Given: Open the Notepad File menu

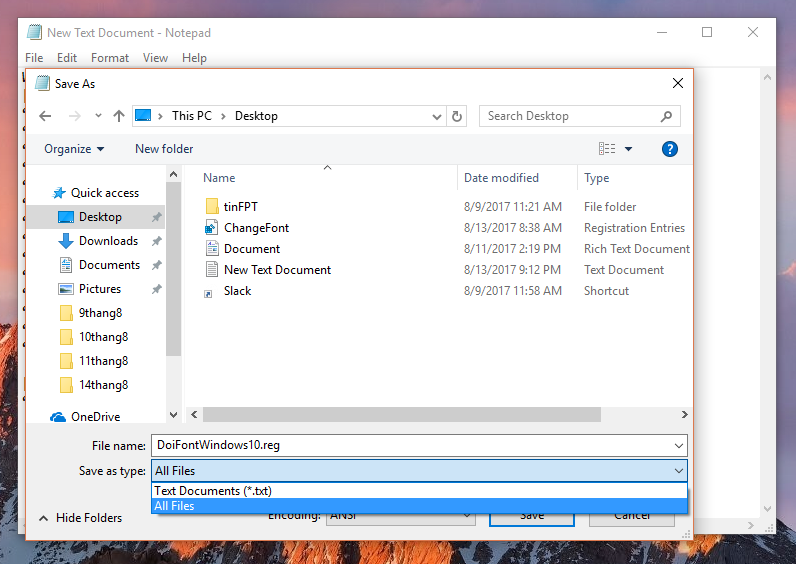Looking at the screenshot, I should coord(34,58).
